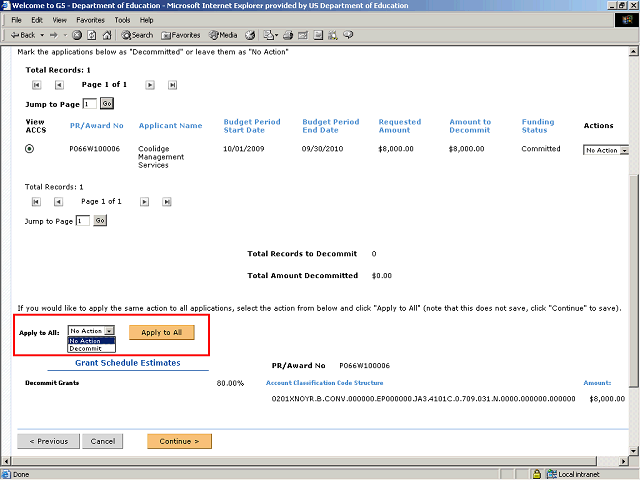640x480 pixels.
Task: Sort by Funding Status column header
Action: point(538,126)
